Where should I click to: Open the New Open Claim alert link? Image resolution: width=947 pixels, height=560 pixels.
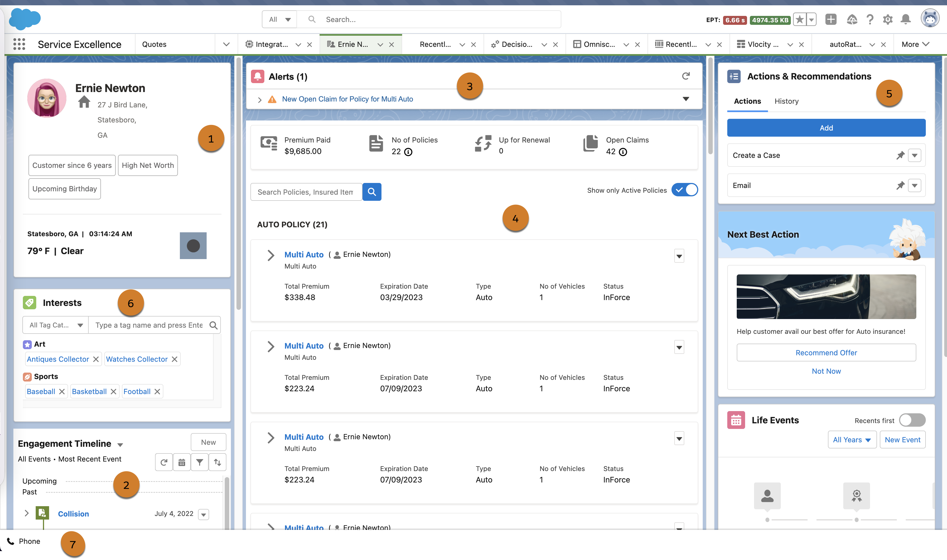click(x=347, y=99)
